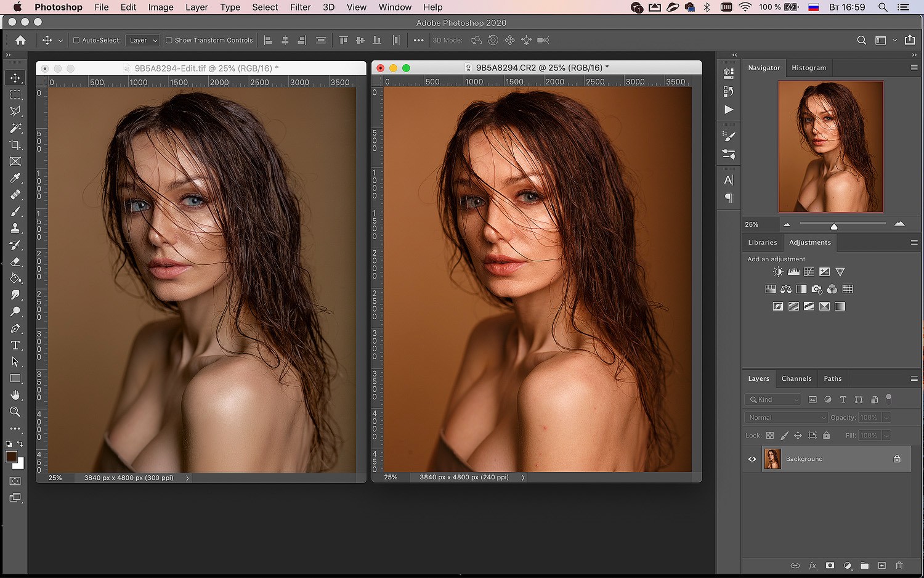Add a layer mask
This screenshot has height=578, width=924.
click(830, 565)
